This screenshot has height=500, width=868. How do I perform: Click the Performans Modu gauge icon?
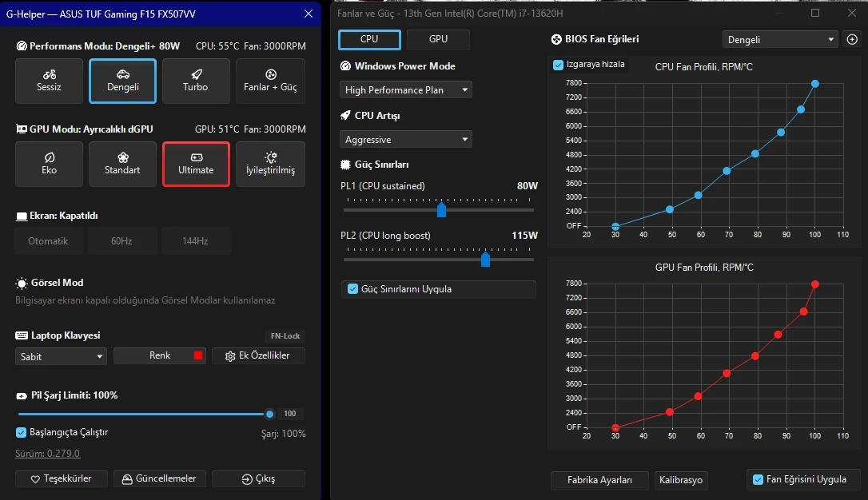coord(22,46)
